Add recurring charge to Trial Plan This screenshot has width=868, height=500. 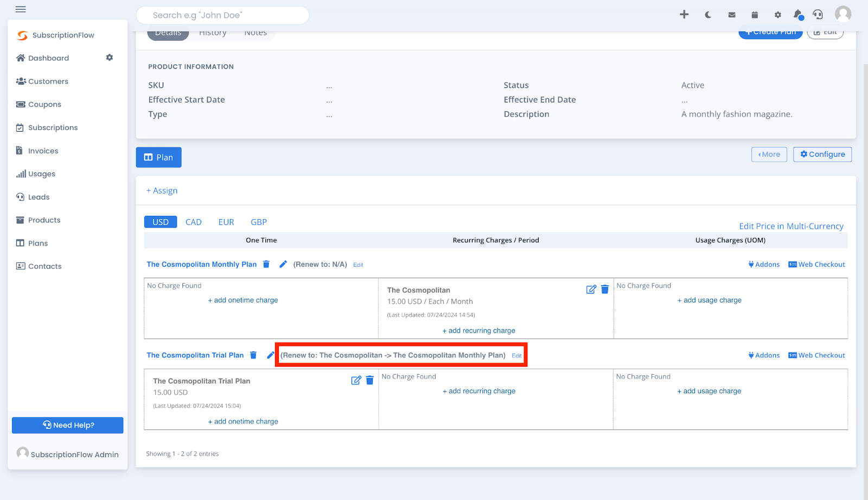[x=479, y=392]
